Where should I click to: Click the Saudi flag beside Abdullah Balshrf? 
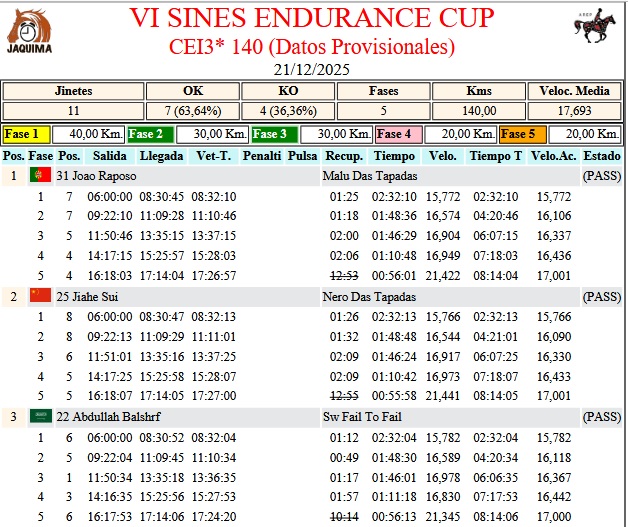(41, 416)
